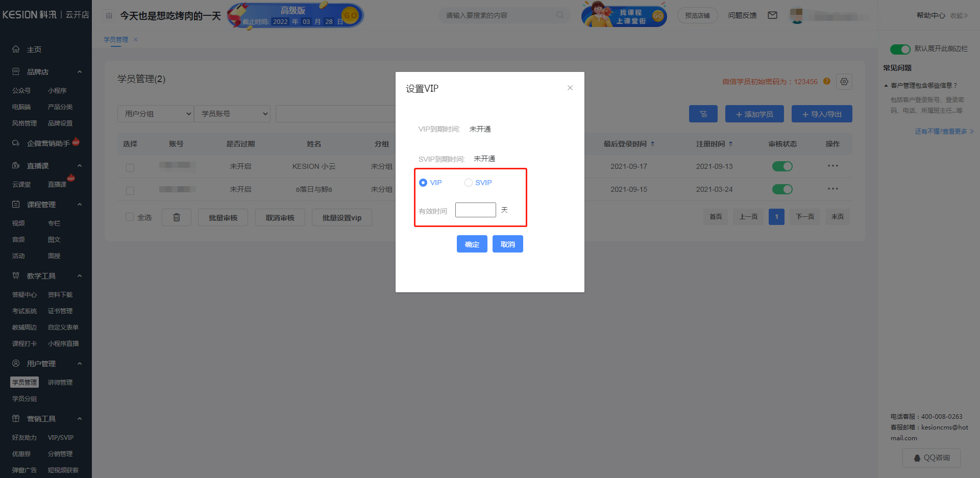Click the trash delete icon button
The height and width of the screenshot is (478, 980).
(x=177, y=217)
